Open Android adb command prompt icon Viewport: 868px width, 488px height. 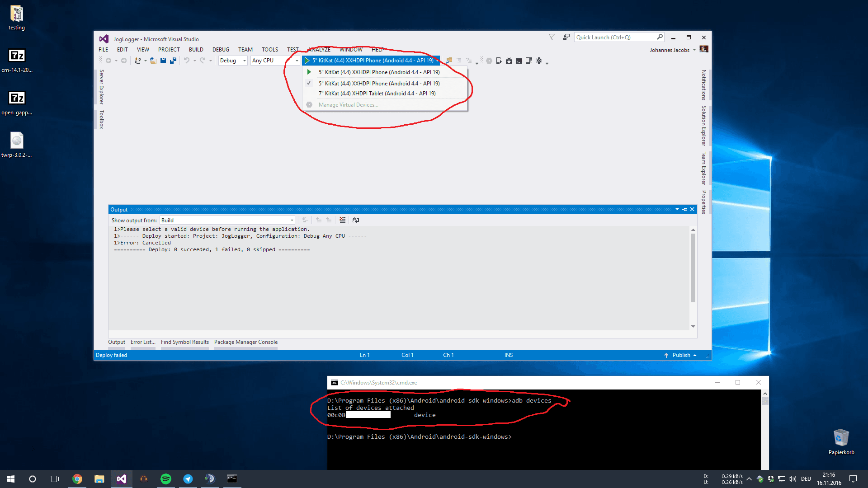coord(519,61)
